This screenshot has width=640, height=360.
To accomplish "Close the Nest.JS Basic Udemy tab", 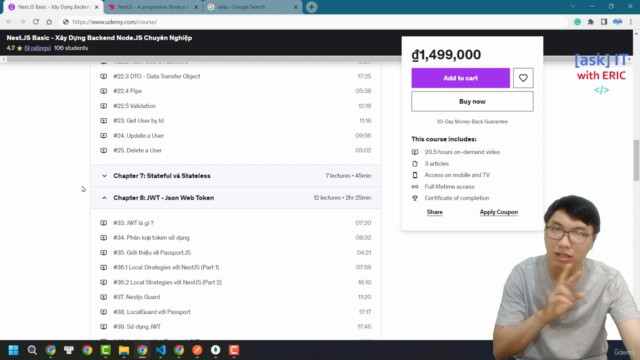I will click(x=97, y=7).
